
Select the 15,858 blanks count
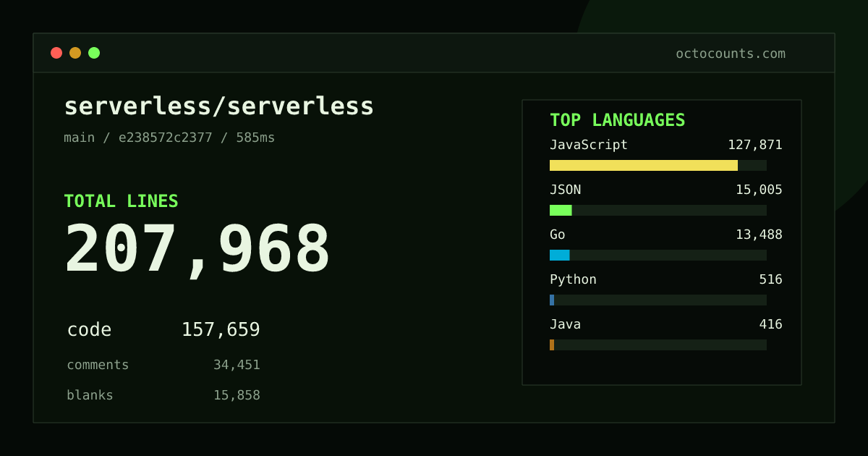tap(237, 395)
